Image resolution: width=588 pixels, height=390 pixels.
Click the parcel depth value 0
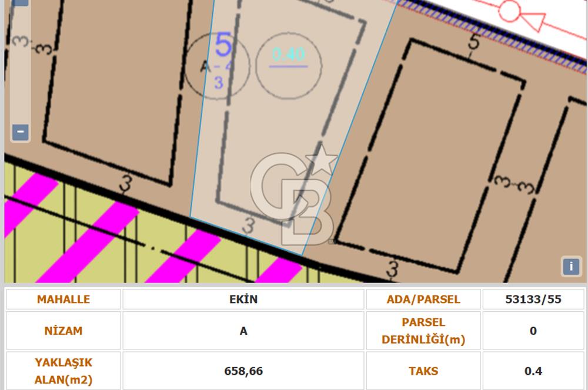click(x=533, y=331)
